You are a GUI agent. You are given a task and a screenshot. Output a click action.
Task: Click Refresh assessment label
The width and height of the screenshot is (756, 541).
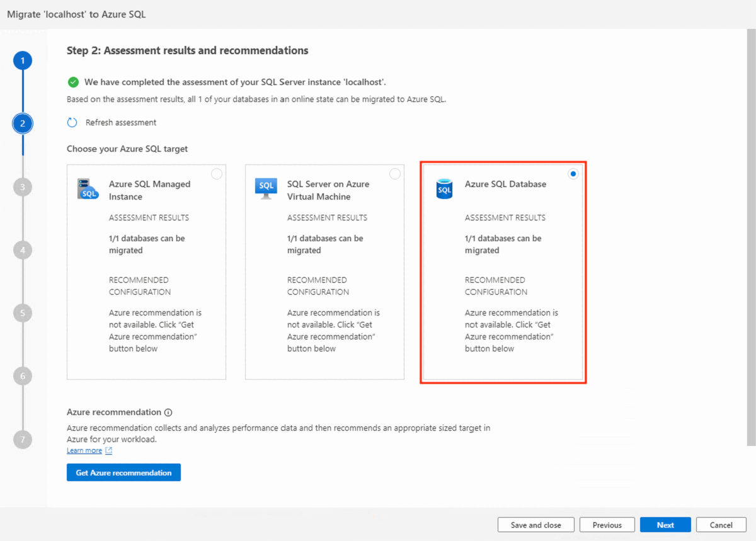coord(121,123)
